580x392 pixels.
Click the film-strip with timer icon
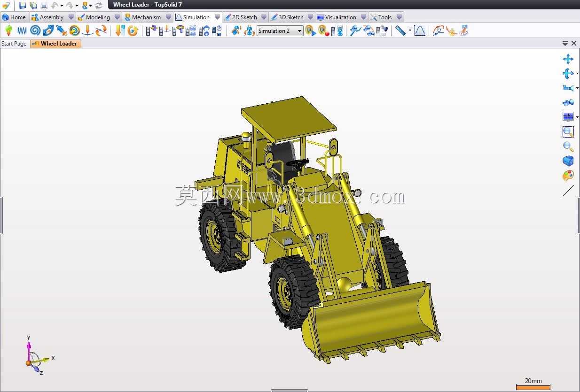point(217,31)
